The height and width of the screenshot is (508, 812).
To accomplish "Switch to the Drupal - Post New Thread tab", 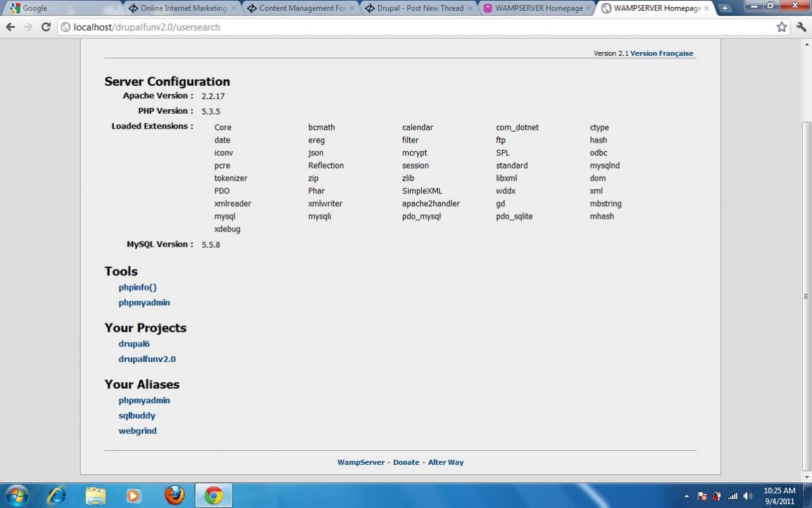I will (418, 8).
